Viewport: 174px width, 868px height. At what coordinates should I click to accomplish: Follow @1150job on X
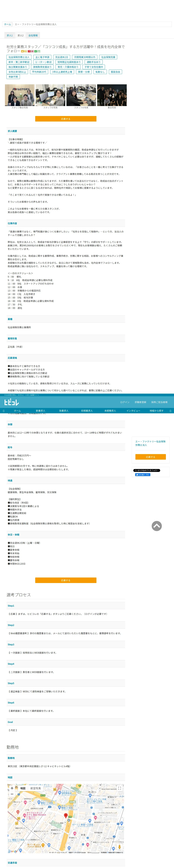[147, 470]
